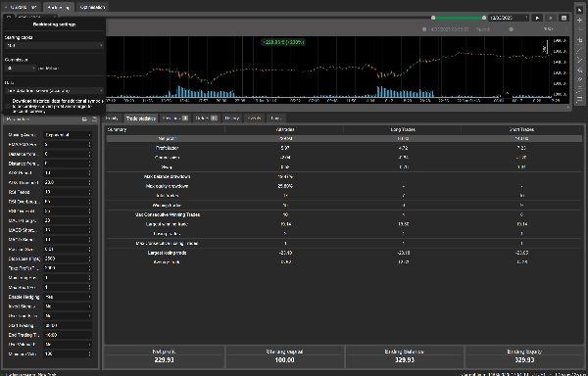Image resolution: width=588 pixels, height=376 pixels.
Task: Open the Data source dropdown in Backtesting settings
Action: point(54,91)
